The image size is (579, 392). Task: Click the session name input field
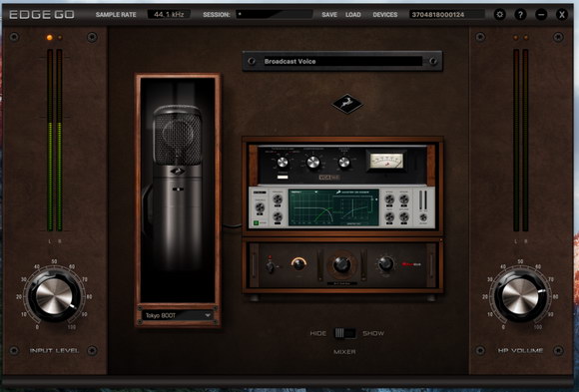click(x=275, y=14)
